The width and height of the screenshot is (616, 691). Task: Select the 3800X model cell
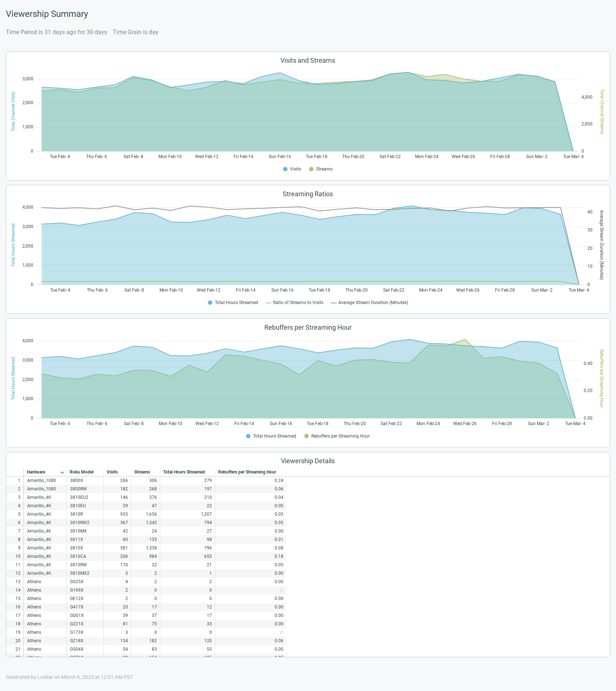85,480
